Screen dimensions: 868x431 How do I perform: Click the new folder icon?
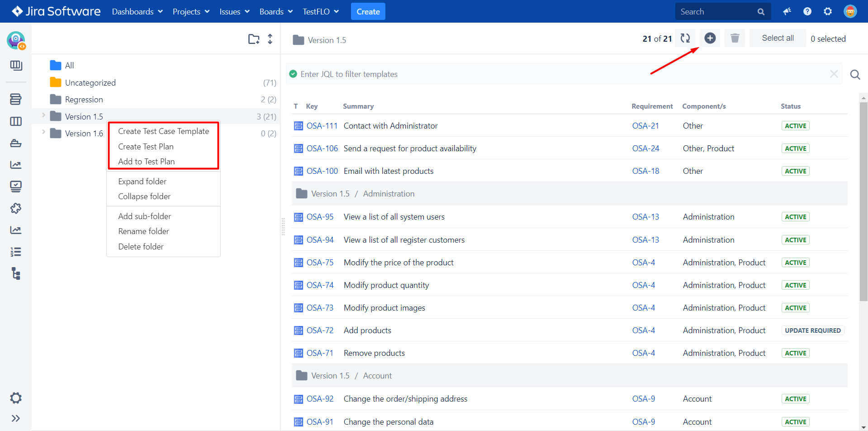pyautogui.click(x=254, y=39)
